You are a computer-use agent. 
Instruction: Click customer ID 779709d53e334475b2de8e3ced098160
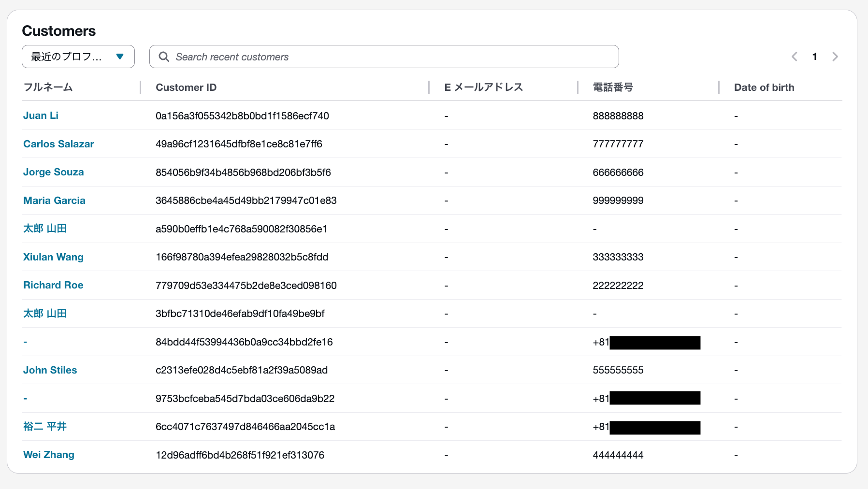pos(246,286)
